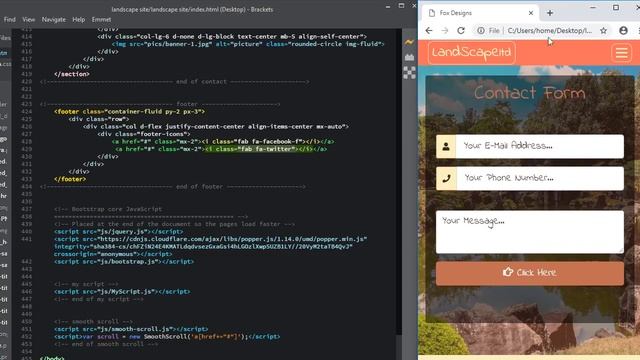Image resolution: width=640 pixels, height=360 pixels.
Task: Open a new Chrome tab
Action: (x=550, y=13)
